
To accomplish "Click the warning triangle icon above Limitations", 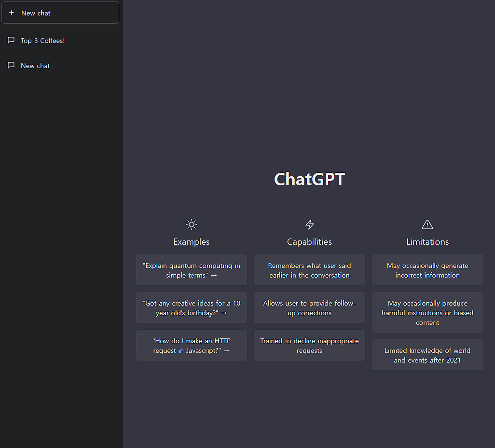I will point(427,224).
